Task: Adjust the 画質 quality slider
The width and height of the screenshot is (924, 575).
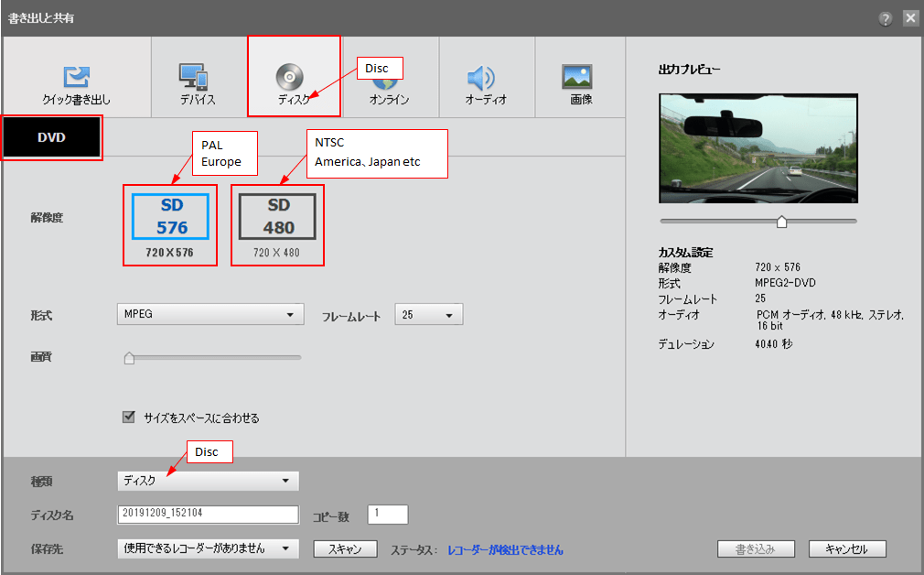Action: (129, 356)
